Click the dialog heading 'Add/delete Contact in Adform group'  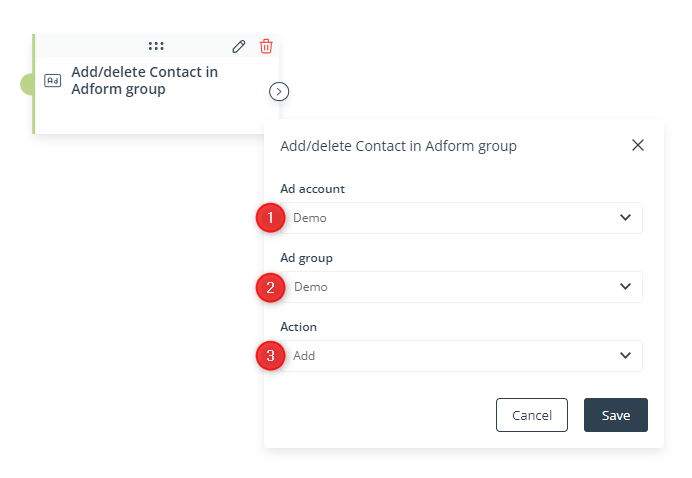click(x=399, y=146)
